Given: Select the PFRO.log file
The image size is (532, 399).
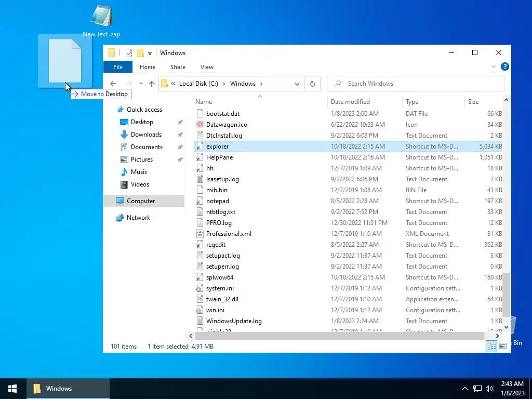Looking at the screenshot, I should click(219, 223).
